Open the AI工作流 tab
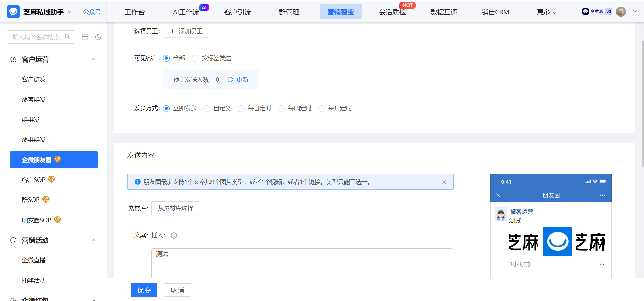644x301 pixels. 186,12
